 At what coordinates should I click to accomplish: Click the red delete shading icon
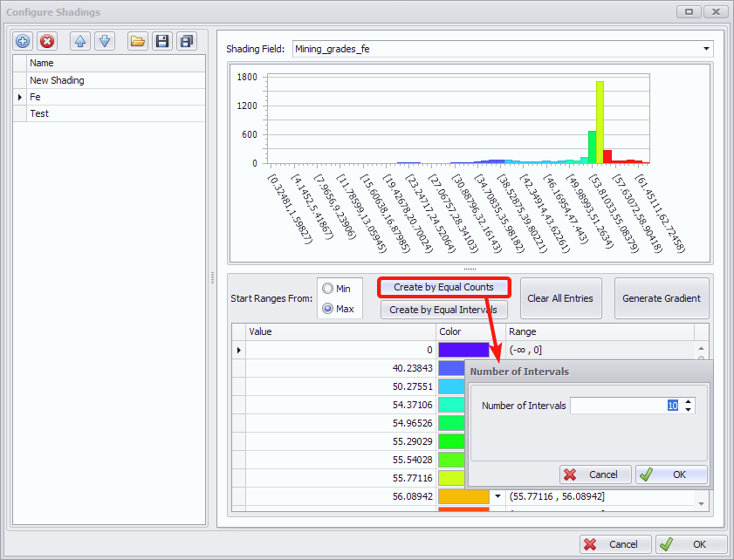click(47, 41)
